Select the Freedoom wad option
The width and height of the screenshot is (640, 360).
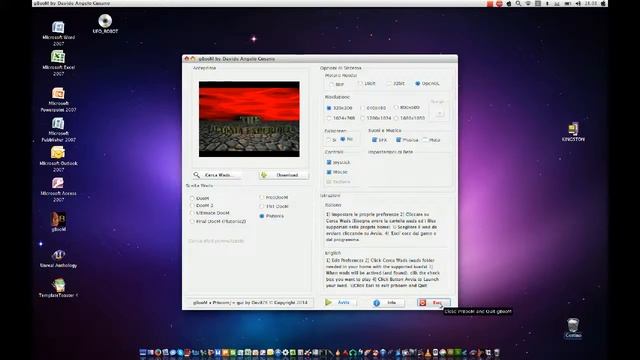tap(262, 197)
